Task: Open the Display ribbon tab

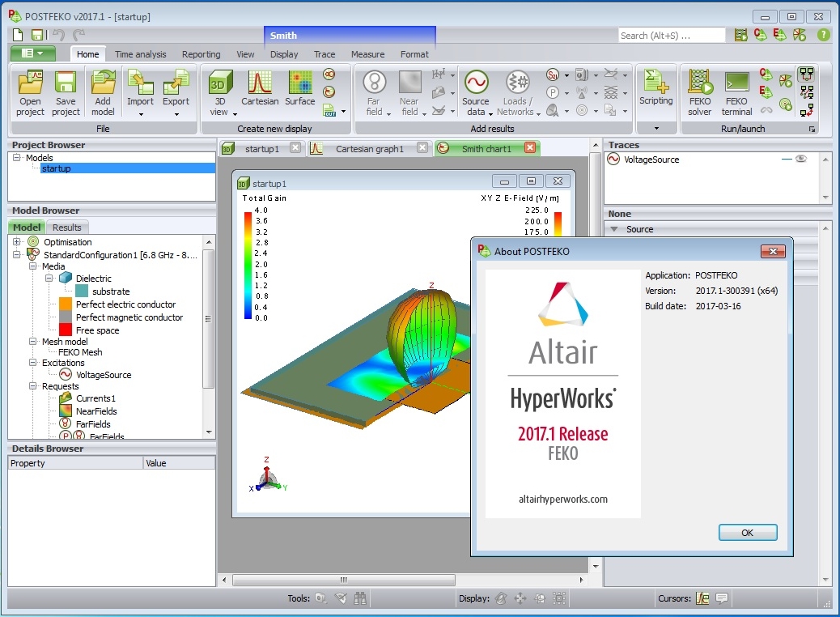Action: pyautogui.click(x=284, y=54)
